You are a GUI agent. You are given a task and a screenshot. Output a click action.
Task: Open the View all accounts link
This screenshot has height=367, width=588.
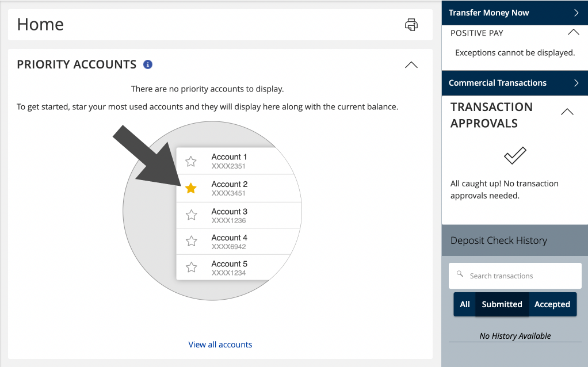(x=220, y=345)
